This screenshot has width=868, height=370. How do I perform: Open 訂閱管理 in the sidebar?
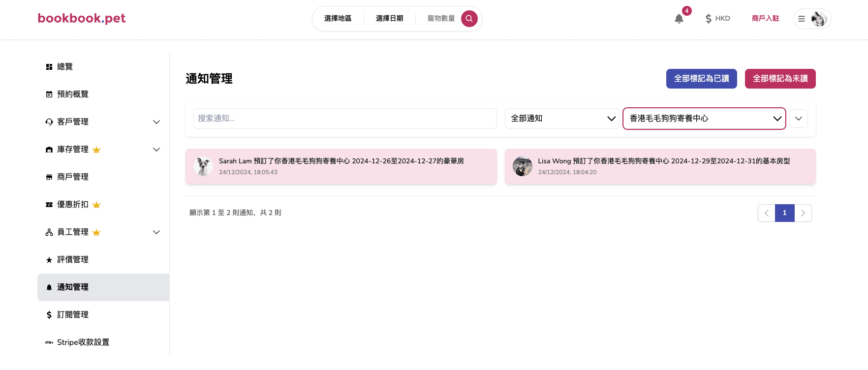tap(103, 315)
